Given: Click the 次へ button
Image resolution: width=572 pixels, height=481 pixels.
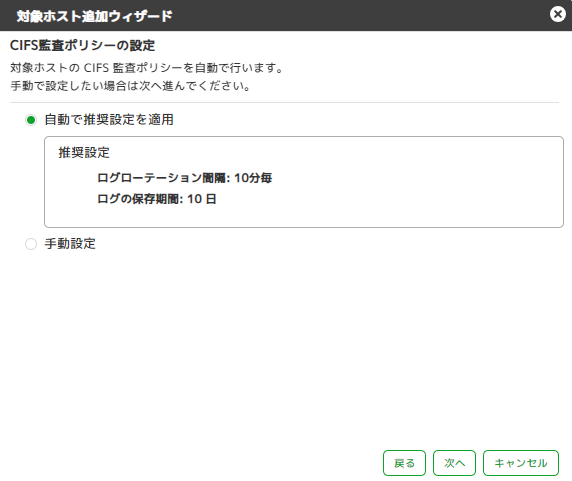Looking at the screenshot, I should coord(454,463).
